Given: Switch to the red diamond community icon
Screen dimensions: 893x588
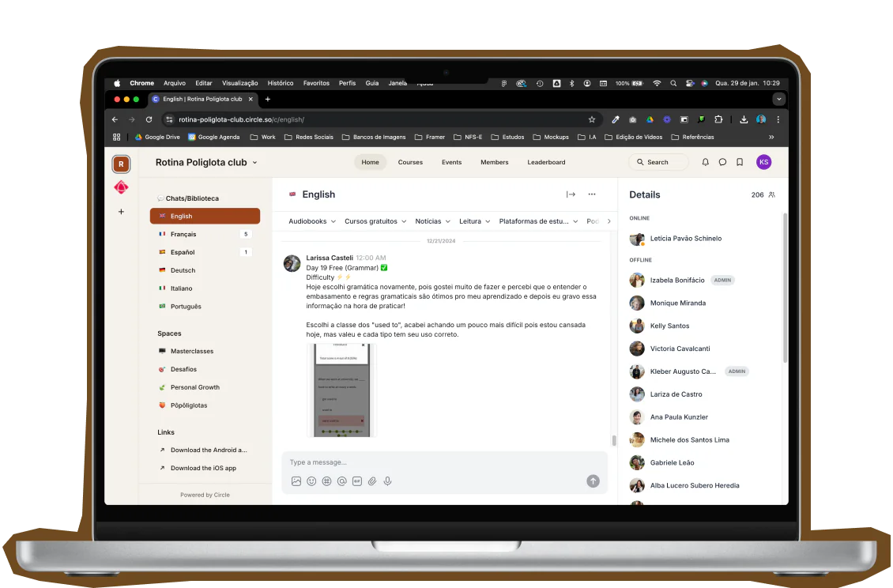Looking at the screenshot, I should pos(121,187).
